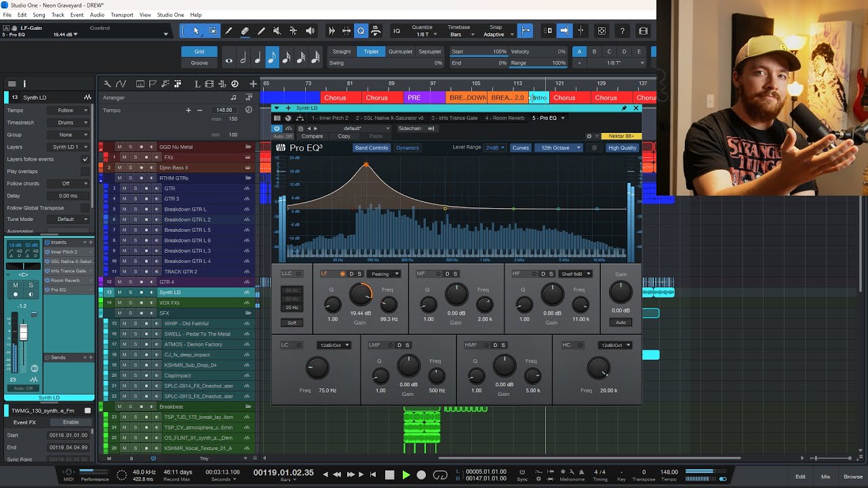Screen dimensions: 868x488
Task: Open the track list wrench settings icon
Action: [106, 84]
